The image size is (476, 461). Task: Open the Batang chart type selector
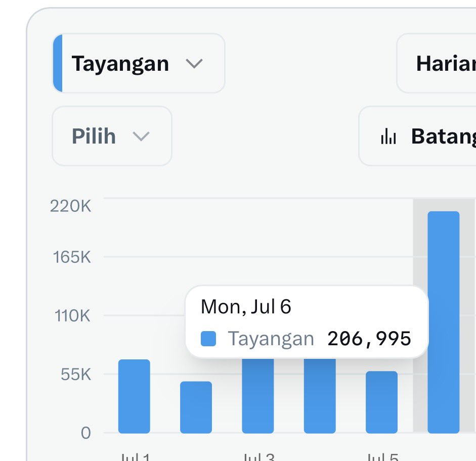pyautogui.click(x=417, y=136)
